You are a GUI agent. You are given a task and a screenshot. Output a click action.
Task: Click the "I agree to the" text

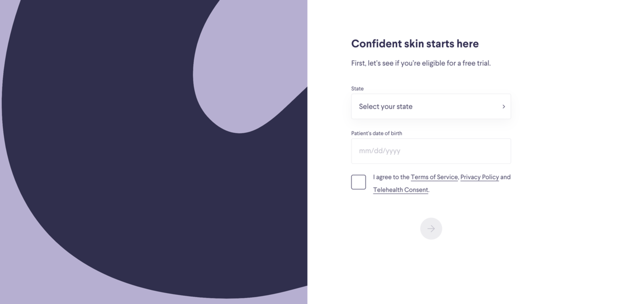[391, 177]
